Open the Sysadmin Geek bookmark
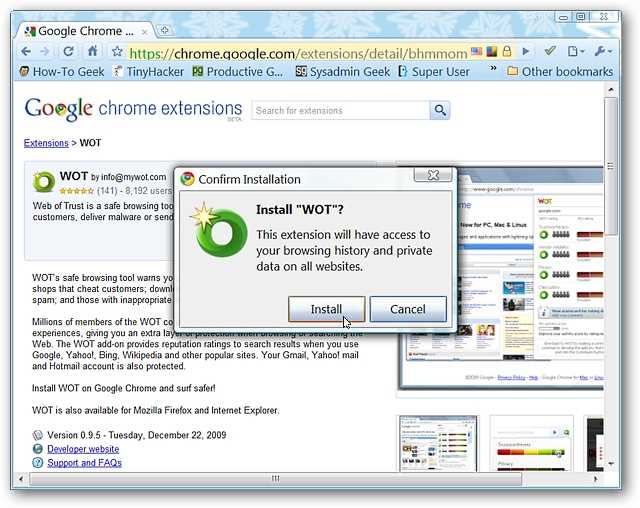The width and height of the screenshot is (640, 508). coord(343,72)
